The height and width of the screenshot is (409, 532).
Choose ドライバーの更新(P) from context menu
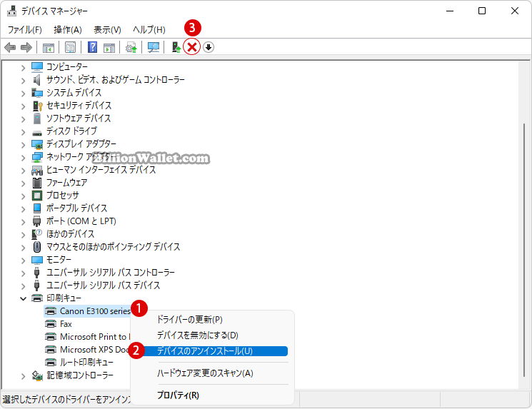click(x=190, y=320)
